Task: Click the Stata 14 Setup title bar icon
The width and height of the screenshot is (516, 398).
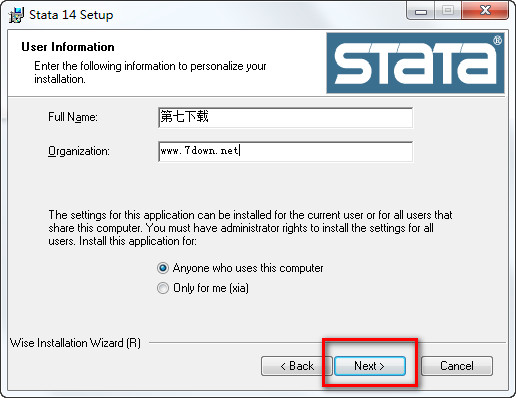Action: 16,15
